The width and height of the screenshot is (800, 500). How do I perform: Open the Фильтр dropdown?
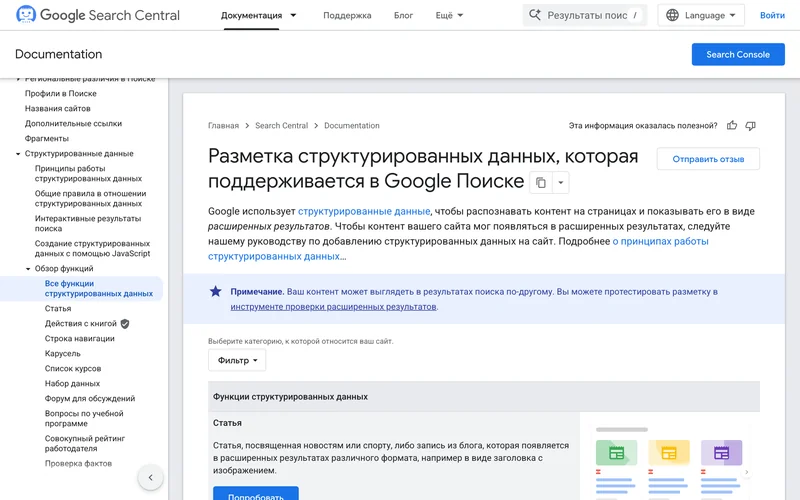point(237,360)
